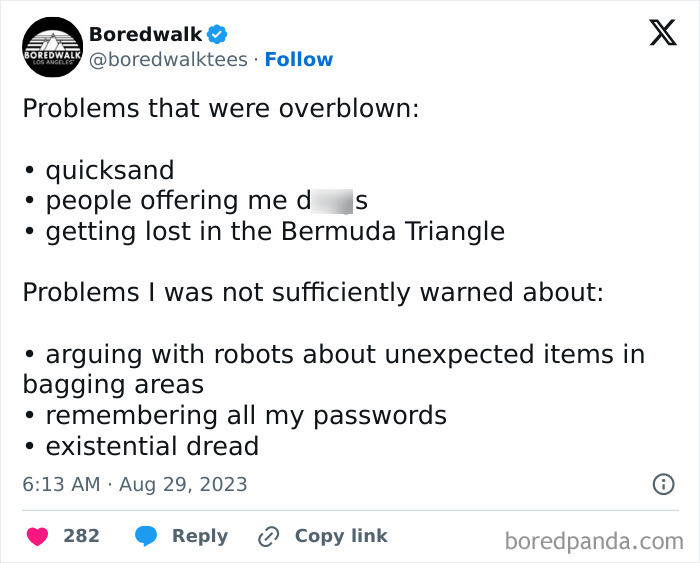Click the blue reply speech bubble icon
The image size is (700, 563).
146,536
